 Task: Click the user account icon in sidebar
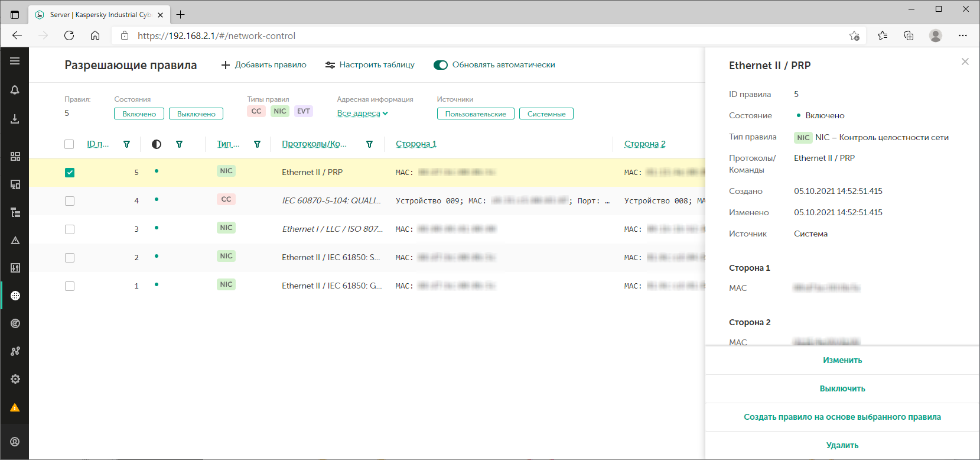pyautogui.click(x=15, y=442)
